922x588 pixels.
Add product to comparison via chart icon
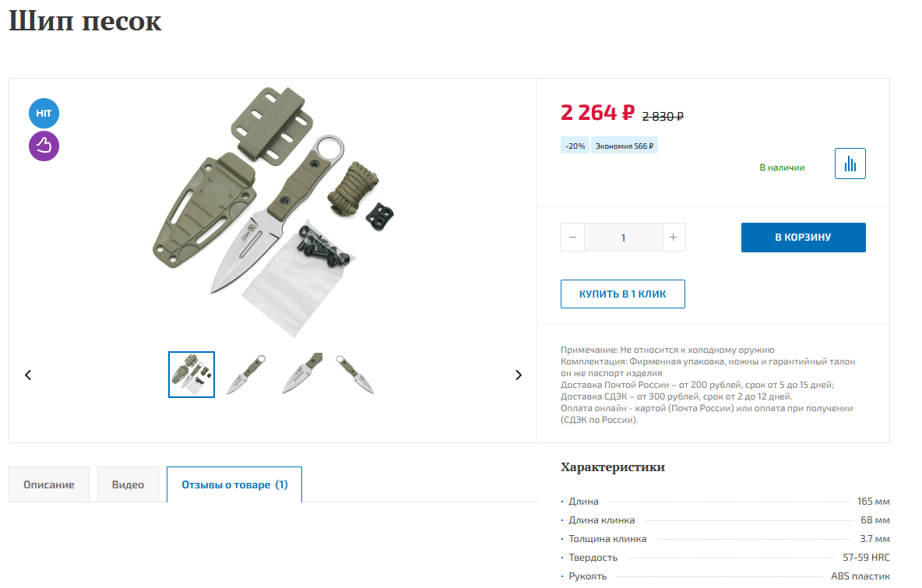coord(850,164)
